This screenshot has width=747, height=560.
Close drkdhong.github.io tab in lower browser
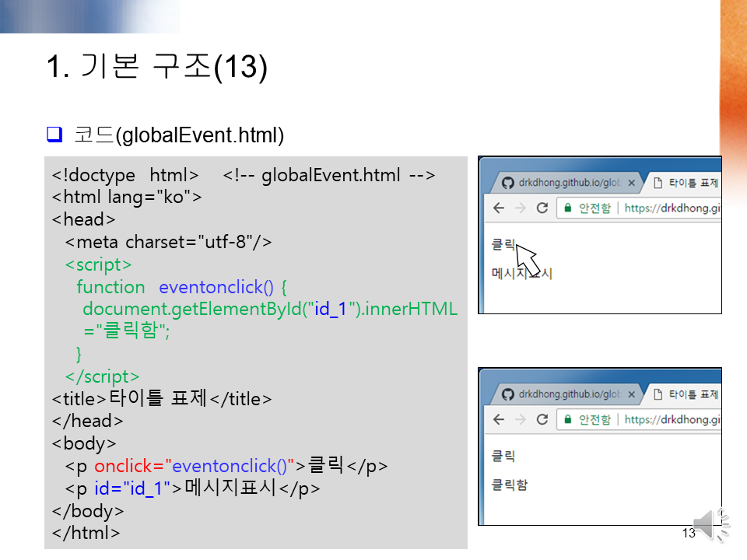631,394
